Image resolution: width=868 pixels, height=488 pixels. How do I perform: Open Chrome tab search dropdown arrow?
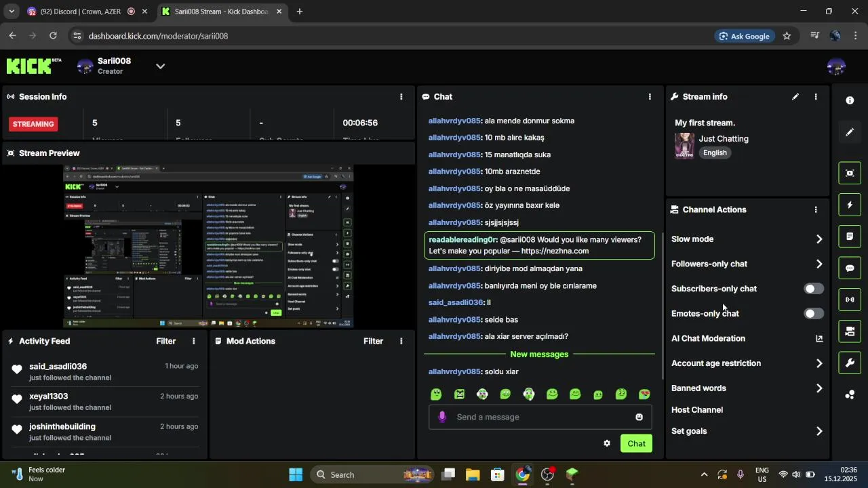[11, 12]
